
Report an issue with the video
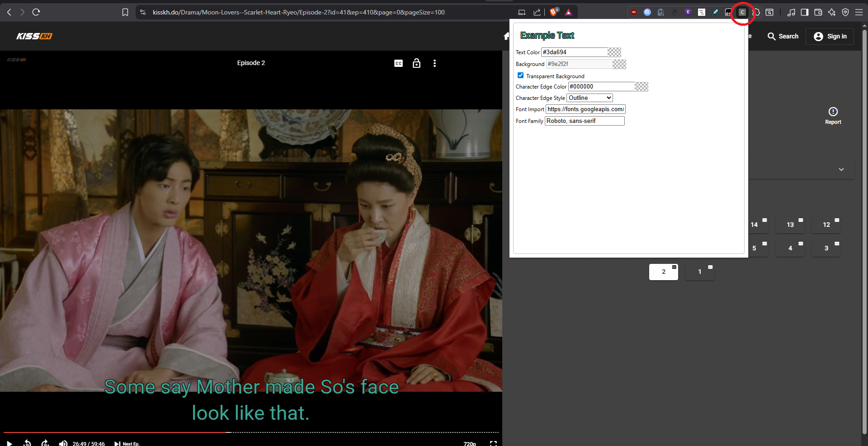point(833,116)
